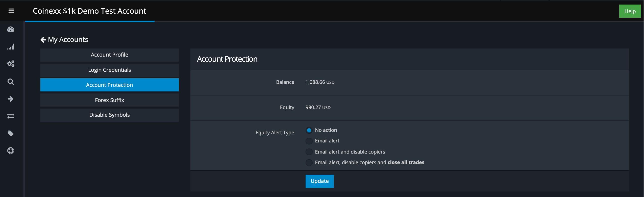Click the right arrow sidebar icon
The width and height of the screenshot is (644, 197).
pos(11,99)
